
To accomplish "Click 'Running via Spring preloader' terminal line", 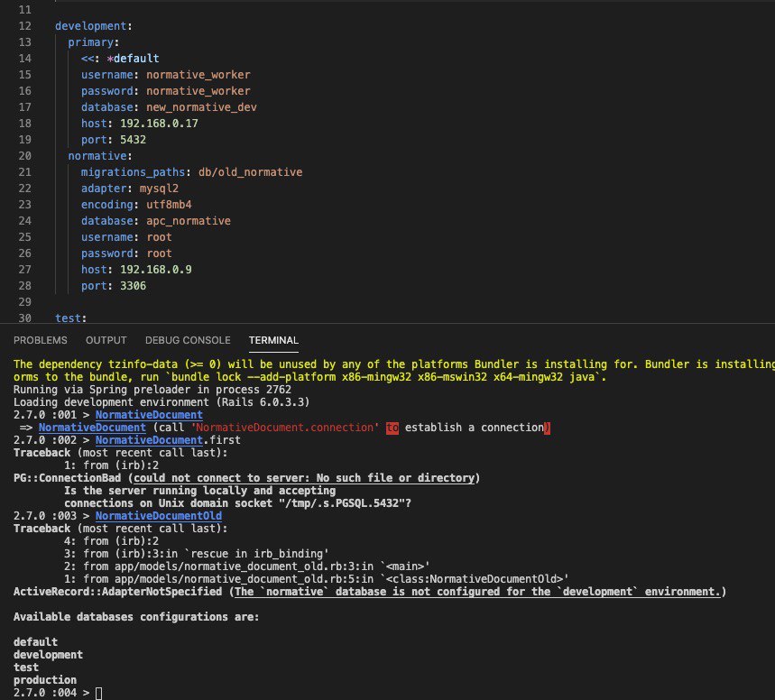I will click(x=152, y=390).
